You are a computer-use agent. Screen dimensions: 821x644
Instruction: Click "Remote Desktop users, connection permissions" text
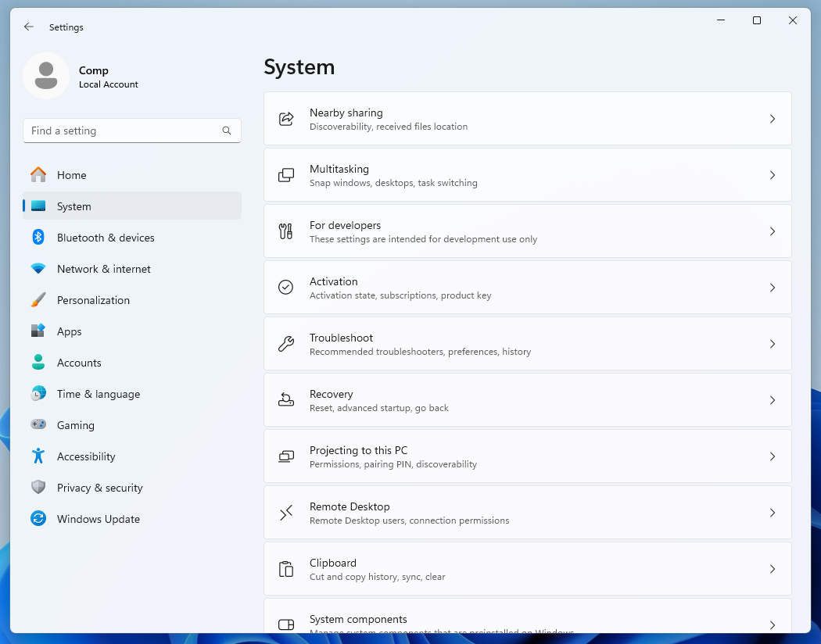click(410, 520)
